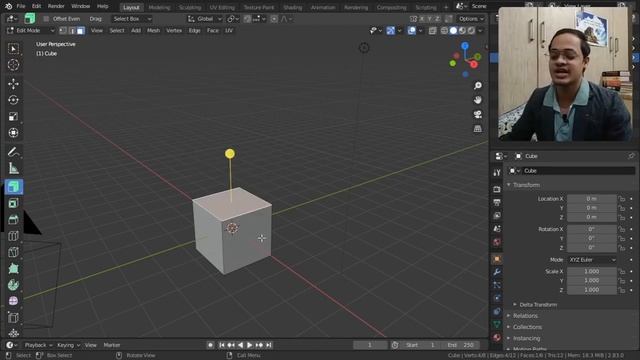Toggle X-ray display
The height and width of the screenshot is (360, 640).
coord(433,31)
